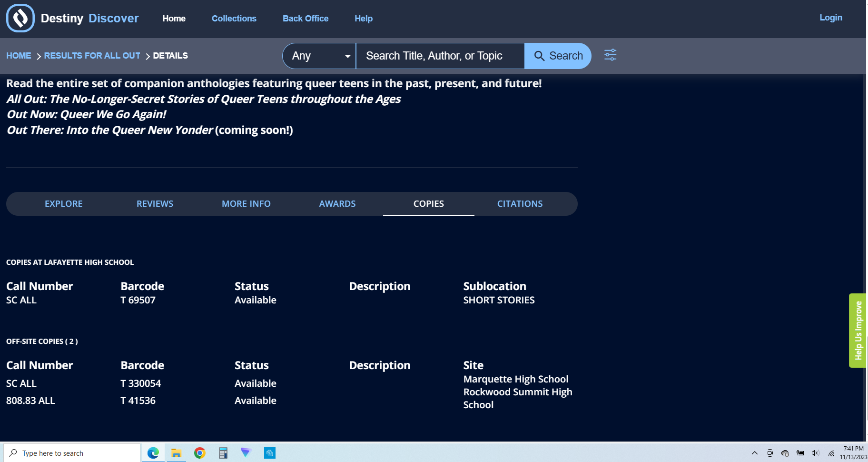This screenshot has height=462, width=868.
Task: Go to Back Office
Action: 306,19
